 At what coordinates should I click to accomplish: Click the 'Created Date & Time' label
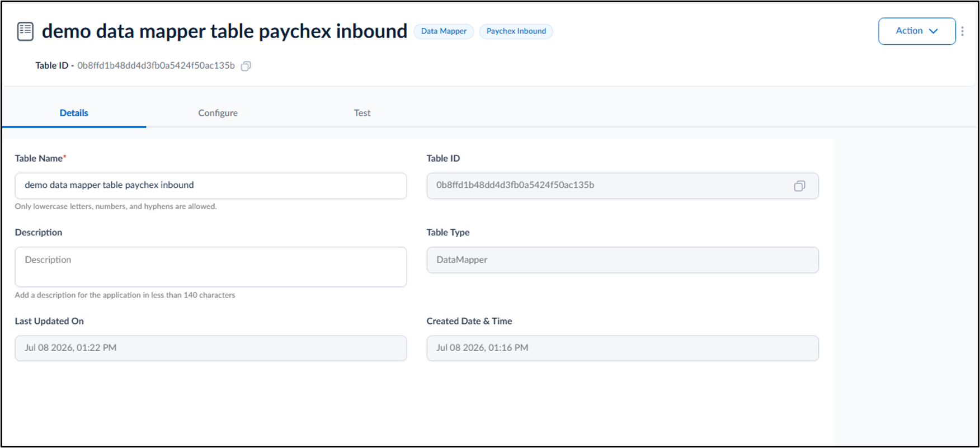pyautogui.click(x=469, y=321)
